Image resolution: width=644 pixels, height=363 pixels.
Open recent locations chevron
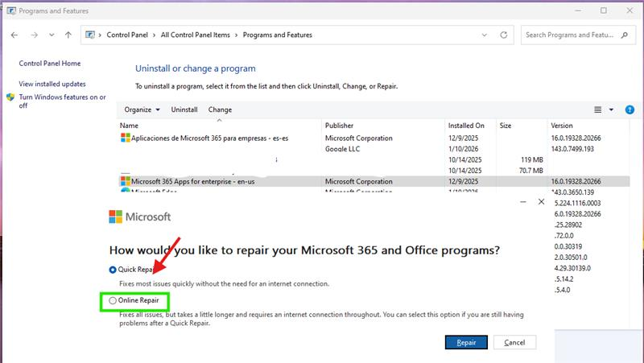52,35
